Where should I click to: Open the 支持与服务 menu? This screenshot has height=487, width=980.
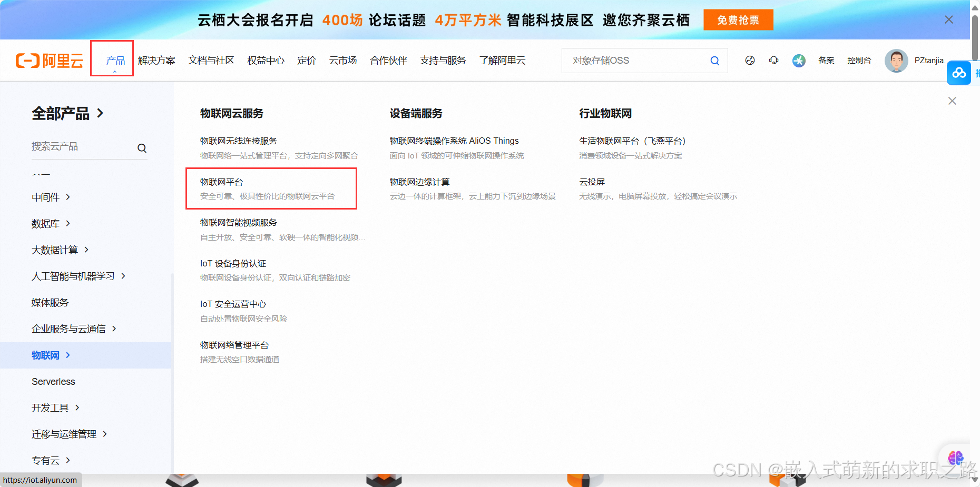pyautogui.click(x=443, y=61)
